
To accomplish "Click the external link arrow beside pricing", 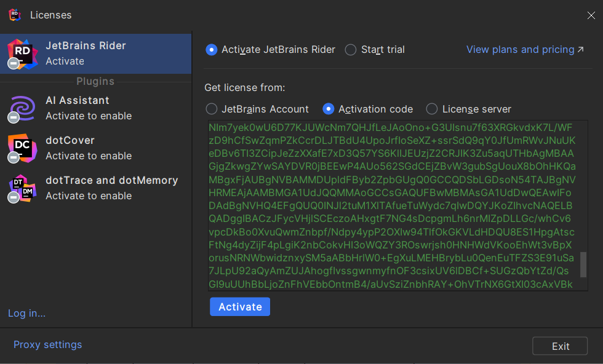I will tap(580, 50).
